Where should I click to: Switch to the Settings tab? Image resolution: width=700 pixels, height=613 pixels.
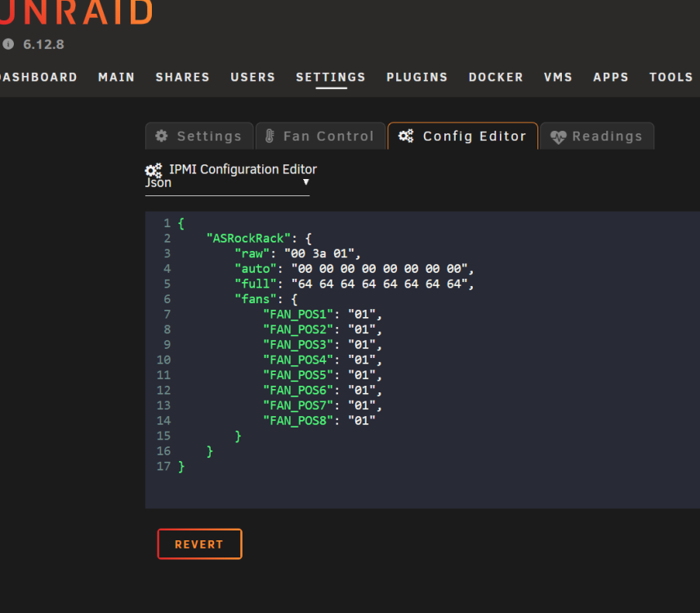coord(199,136)
